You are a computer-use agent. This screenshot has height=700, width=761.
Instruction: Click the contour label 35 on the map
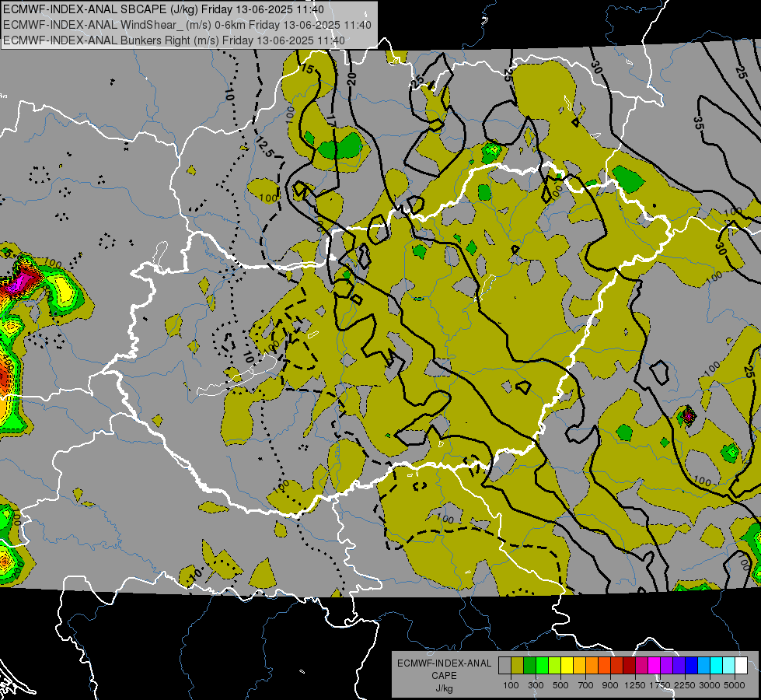pos(699,122)
